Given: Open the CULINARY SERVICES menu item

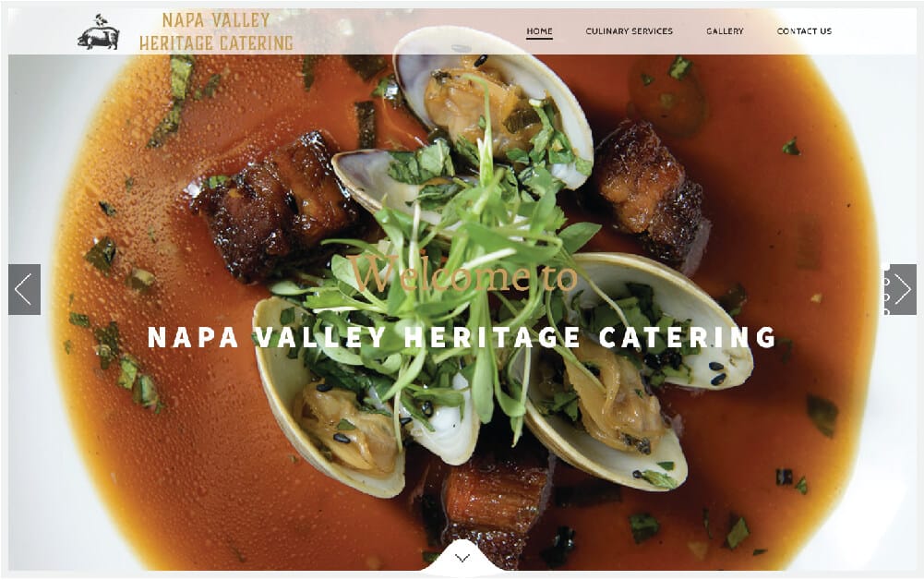Looking at the screenshot, I should click(629, 31).
